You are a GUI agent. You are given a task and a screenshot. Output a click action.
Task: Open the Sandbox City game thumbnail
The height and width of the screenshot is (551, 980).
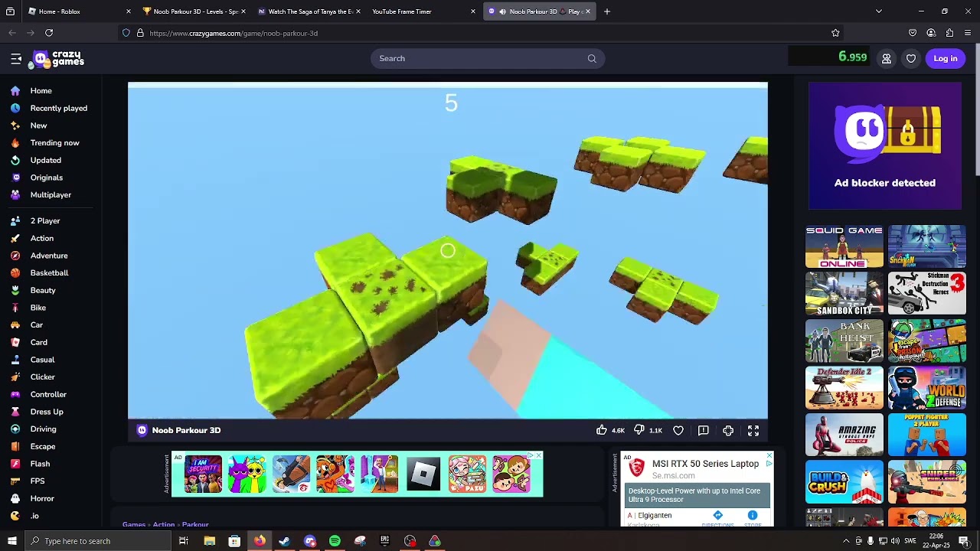tap(844, 294)
